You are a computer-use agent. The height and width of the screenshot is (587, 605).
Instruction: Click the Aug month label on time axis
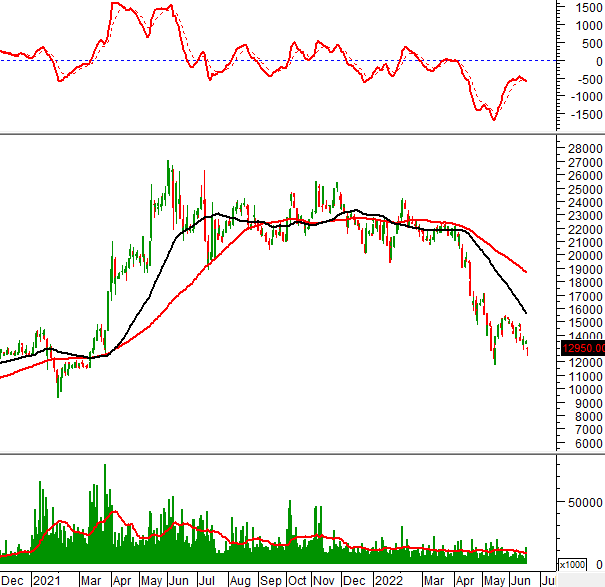tap(240, 579)
